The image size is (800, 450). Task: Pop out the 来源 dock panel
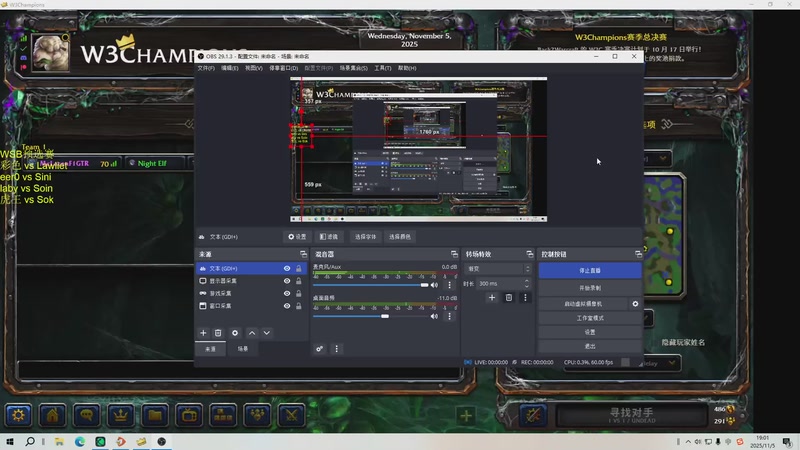[x=303, y=254]
